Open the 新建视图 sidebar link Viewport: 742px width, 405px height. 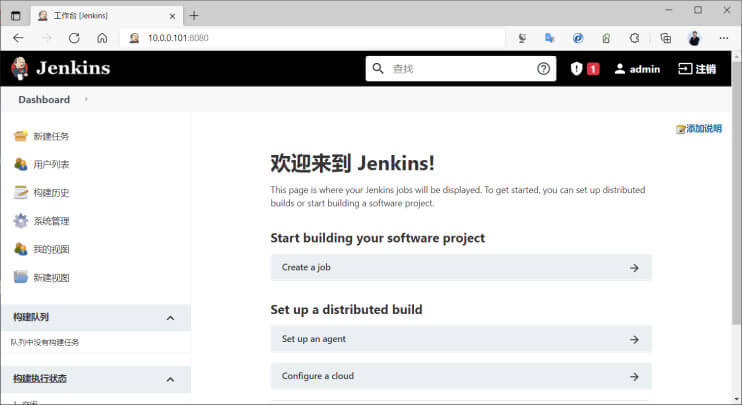(x=51, y=278)
